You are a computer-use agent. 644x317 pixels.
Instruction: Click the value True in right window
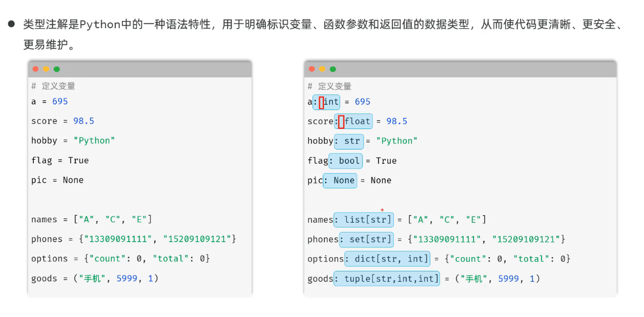[x=386, y=161]
